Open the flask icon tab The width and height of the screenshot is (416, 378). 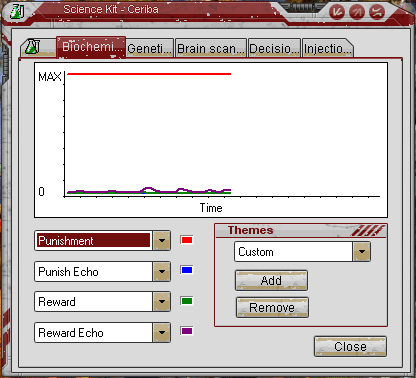pyautogui.click(x=38, y=47)
